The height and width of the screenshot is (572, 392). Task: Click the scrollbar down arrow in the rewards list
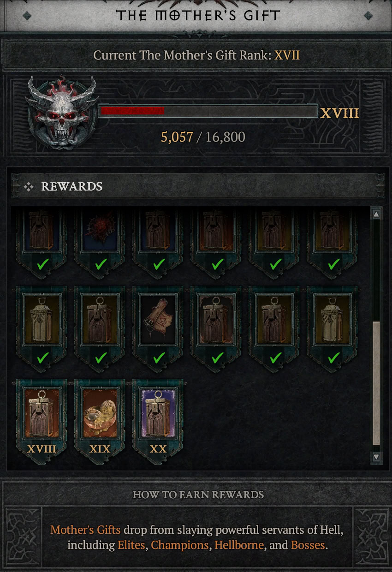[x=376, y=457]
